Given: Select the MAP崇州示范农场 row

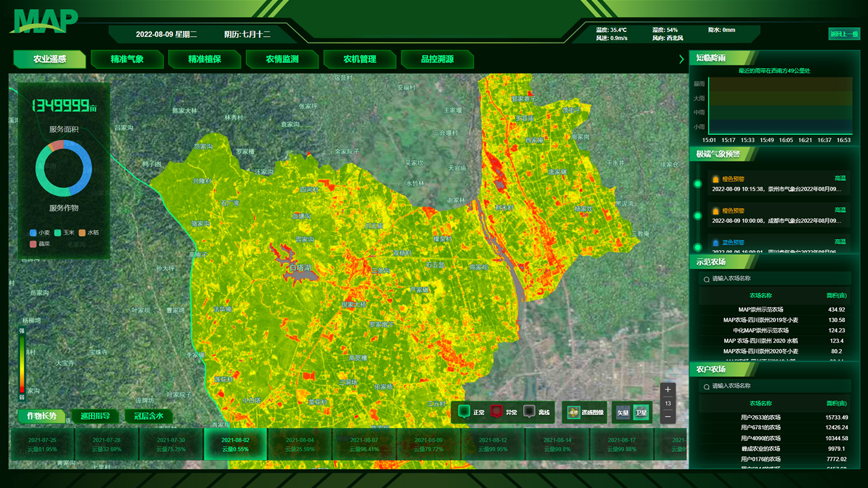Looking at the screenshot, I should 775,310.
